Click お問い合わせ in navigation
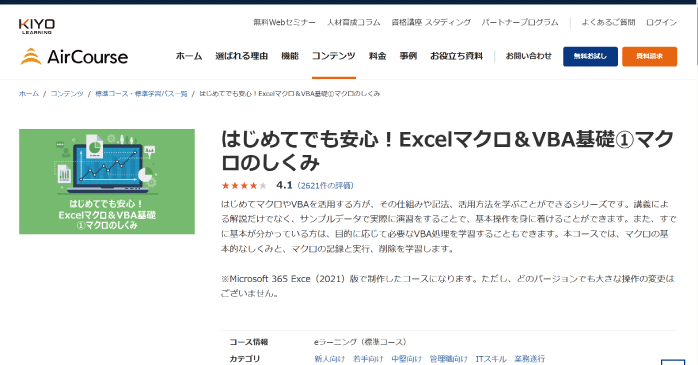Viewport: 698px width, 365px height. (528, 56)
